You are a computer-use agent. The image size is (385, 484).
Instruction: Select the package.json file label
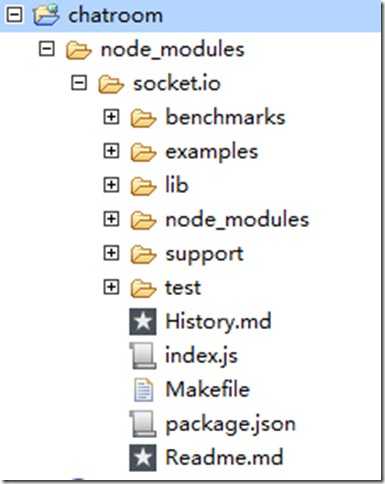(x=231, y=425)
